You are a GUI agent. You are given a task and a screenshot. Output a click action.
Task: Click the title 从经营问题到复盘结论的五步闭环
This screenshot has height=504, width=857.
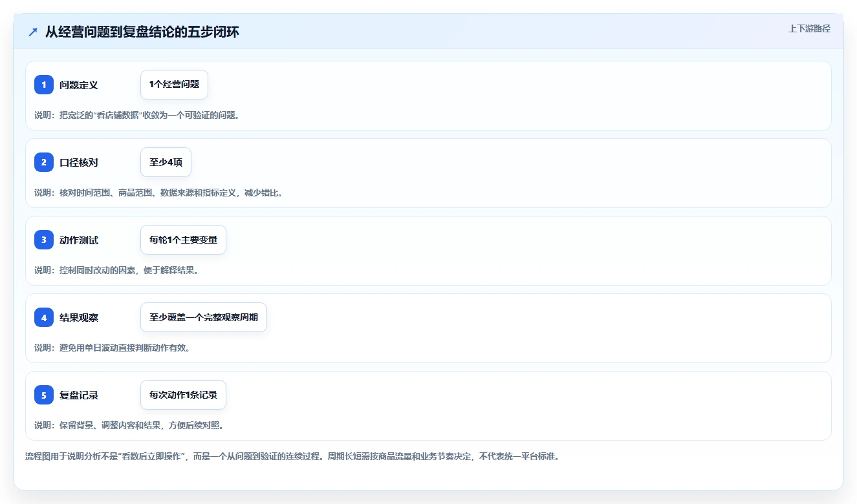pyautogui.click(x=142, y=32)
